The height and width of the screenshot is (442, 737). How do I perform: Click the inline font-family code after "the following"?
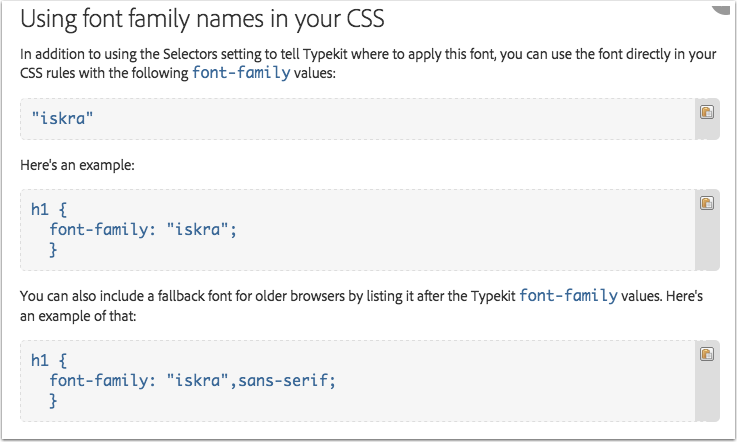[241, 73]
